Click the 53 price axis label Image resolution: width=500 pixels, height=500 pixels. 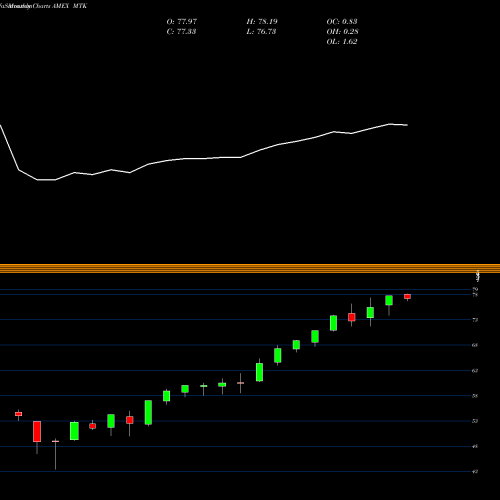475,421
